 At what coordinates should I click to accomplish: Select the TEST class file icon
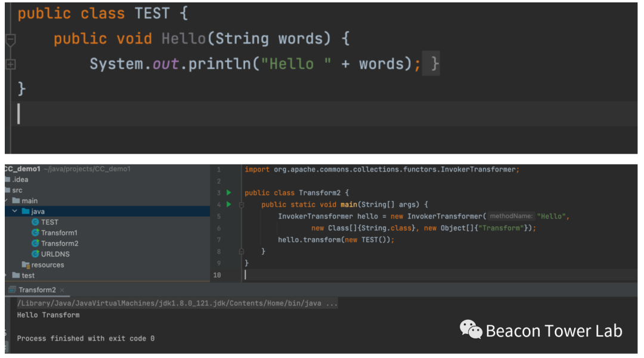(x=35, y=222)
